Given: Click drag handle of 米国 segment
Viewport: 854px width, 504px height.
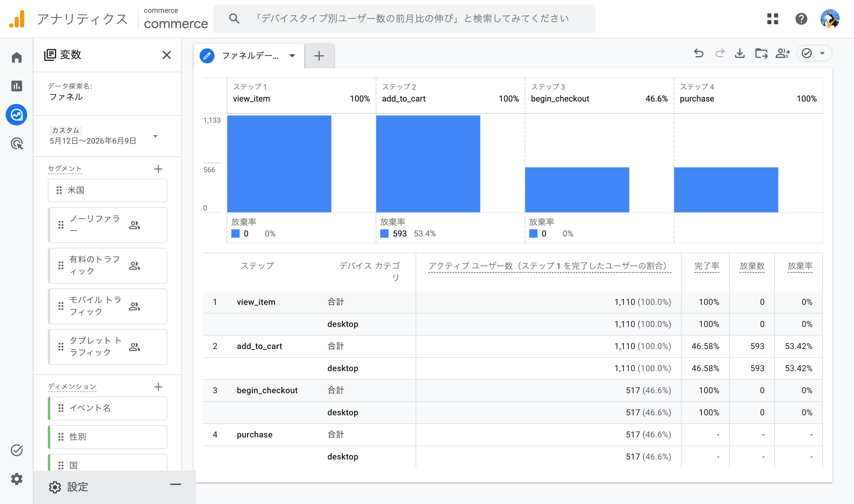Looking at the screenshot, I should click(x=59, y=190).
